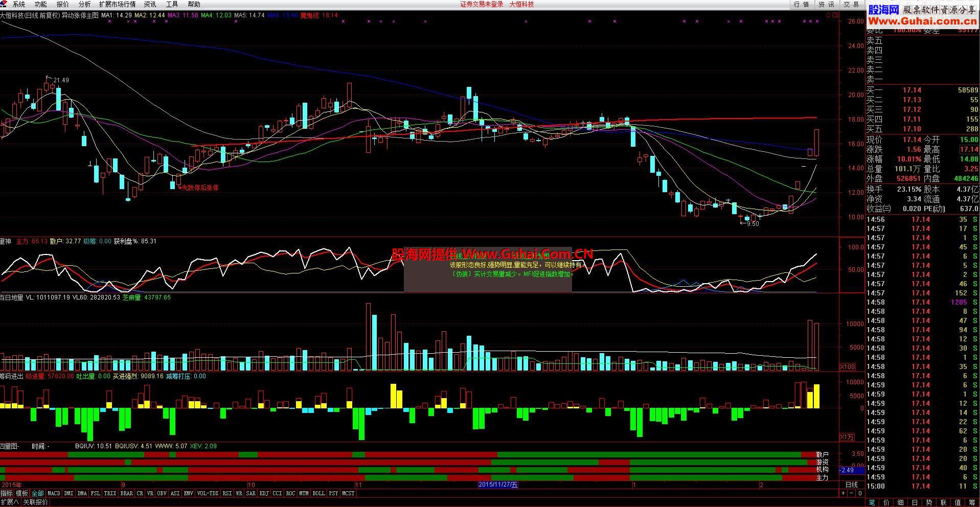Click the date marker 2015/11/27/五
Viewport: 980px width, 507px height.
point(498,485)
